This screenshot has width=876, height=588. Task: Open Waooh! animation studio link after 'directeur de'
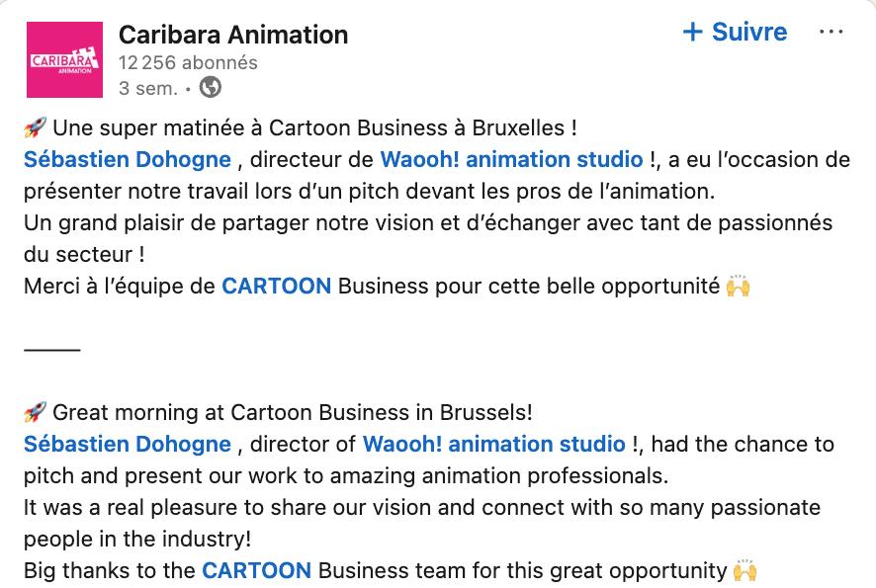(x=511, y=159)
